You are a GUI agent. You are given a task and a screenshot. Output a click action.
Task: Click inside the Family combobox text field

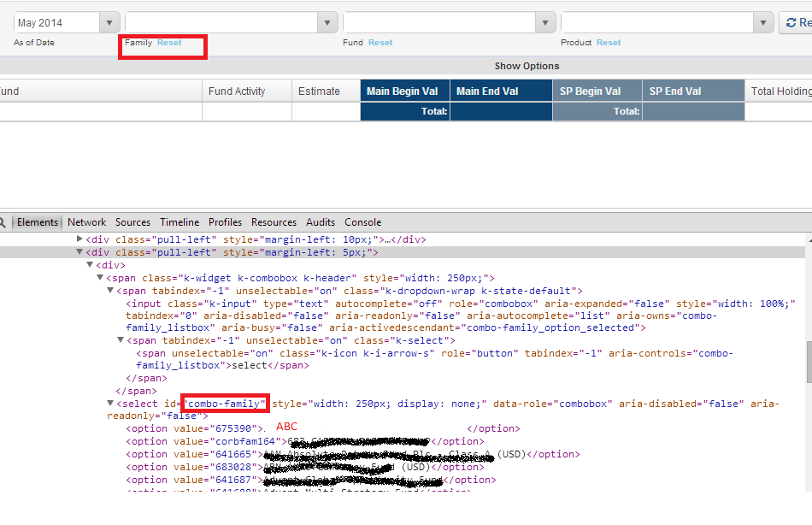(x=221, y=23)
